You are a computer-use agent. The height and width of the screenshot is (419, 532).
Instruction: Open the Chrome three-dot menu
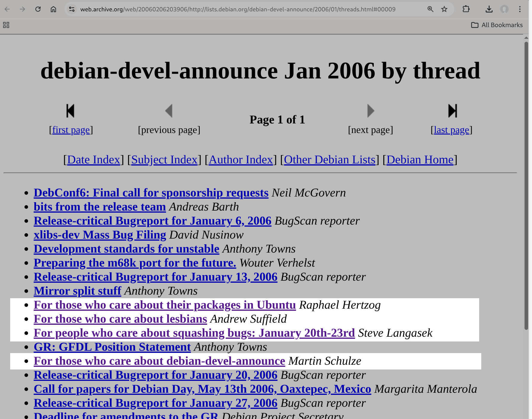coord(520,9)
